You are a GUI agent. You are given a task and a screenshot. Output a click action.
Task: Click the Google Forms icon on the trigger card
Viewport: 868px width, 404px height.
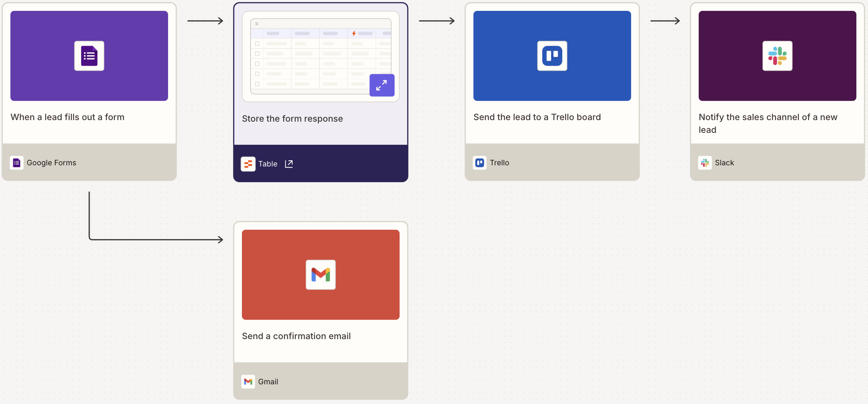tap(17, 163)
